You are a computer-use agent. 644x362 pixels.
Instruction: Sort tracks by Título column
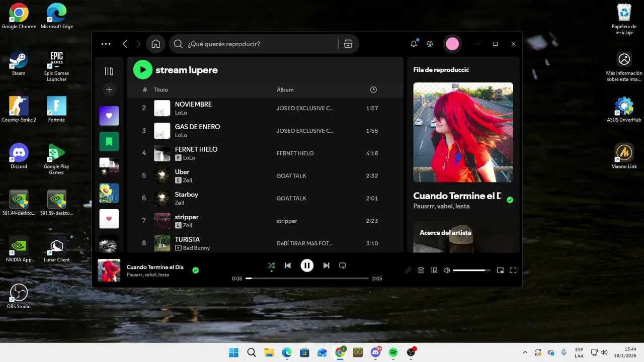[x=161, y=89]
